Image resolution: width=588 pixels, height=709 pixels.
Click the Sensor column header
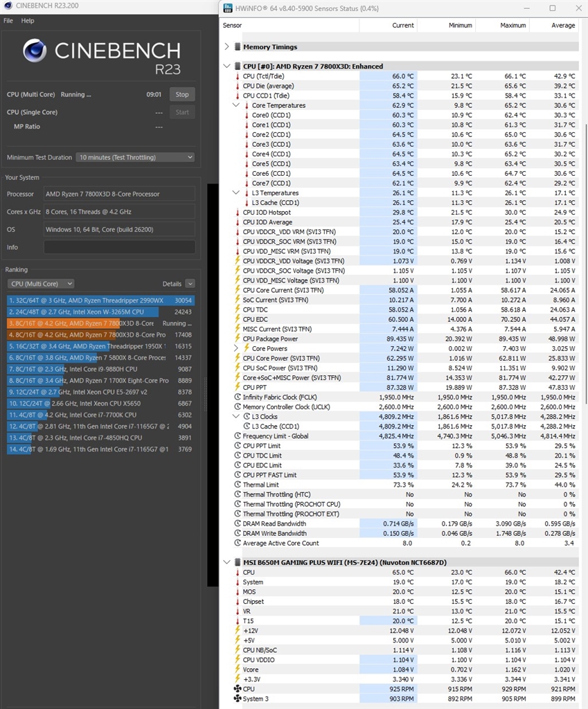point(289,26)
